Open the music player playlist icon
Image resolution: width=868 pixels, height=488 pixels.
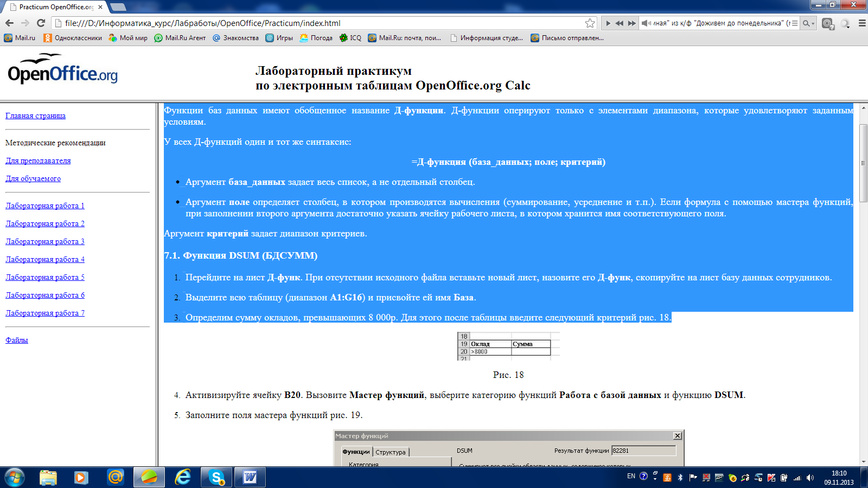(x=795, y=23)
